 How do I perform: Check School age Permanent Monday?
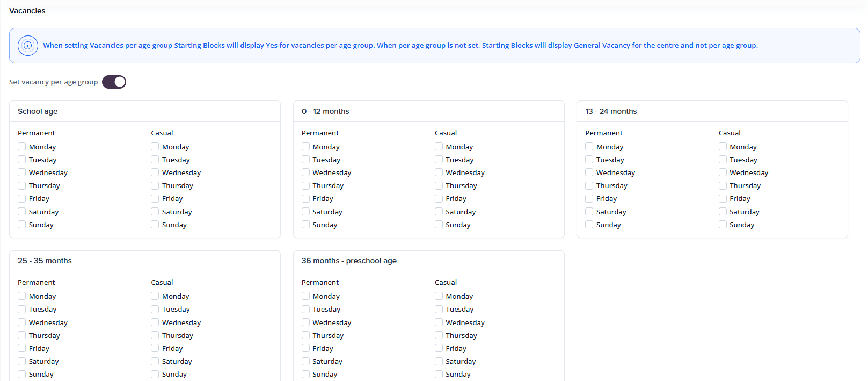click(22, 147)
